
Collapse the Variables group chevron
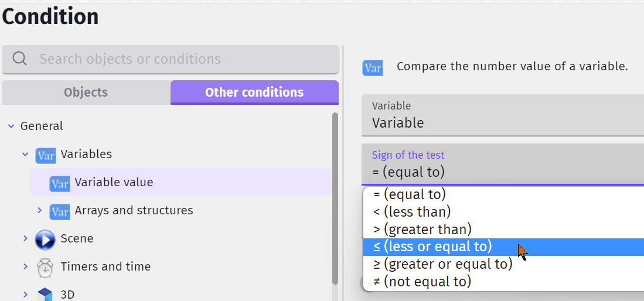point(25,155)
